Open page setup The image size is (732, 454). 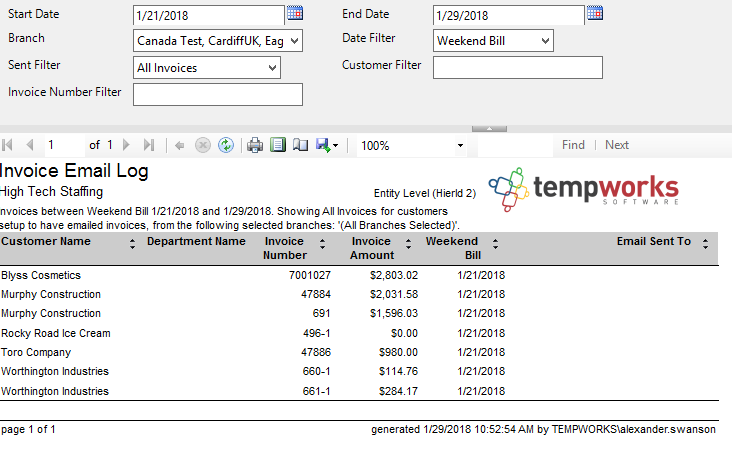tap(300, 145)
